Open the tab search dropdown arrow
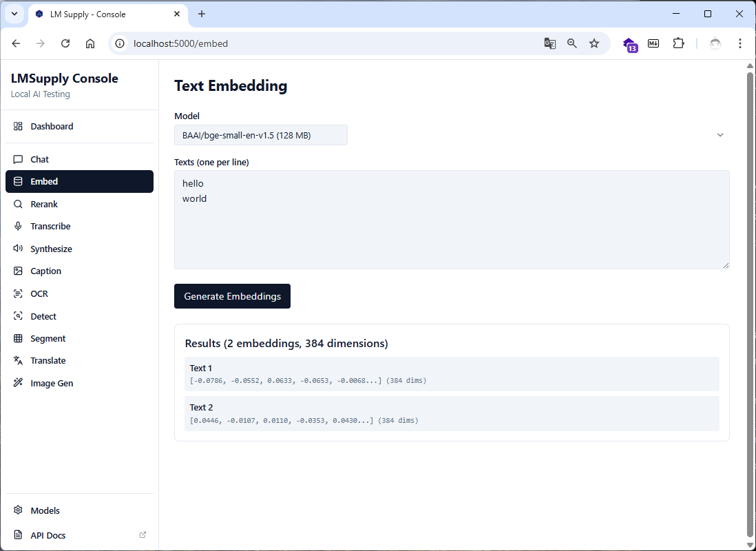This screenshot has height=551, width=756. point(14,14)
